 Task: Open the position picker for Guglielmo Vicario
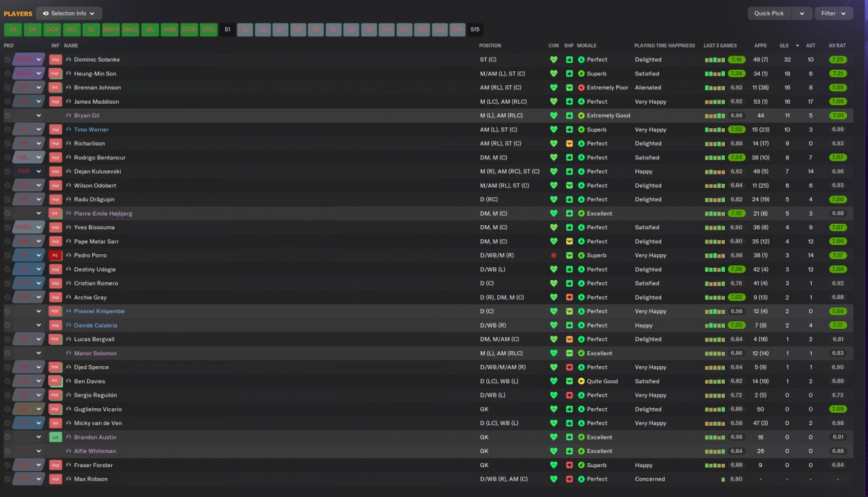click(29, 410)
